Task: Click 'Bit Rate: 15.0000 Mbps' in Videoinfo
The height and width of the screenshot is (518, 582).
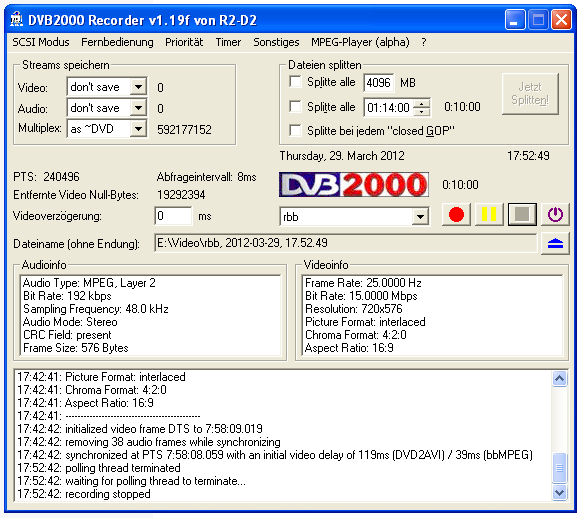Action: click(361, 296)
